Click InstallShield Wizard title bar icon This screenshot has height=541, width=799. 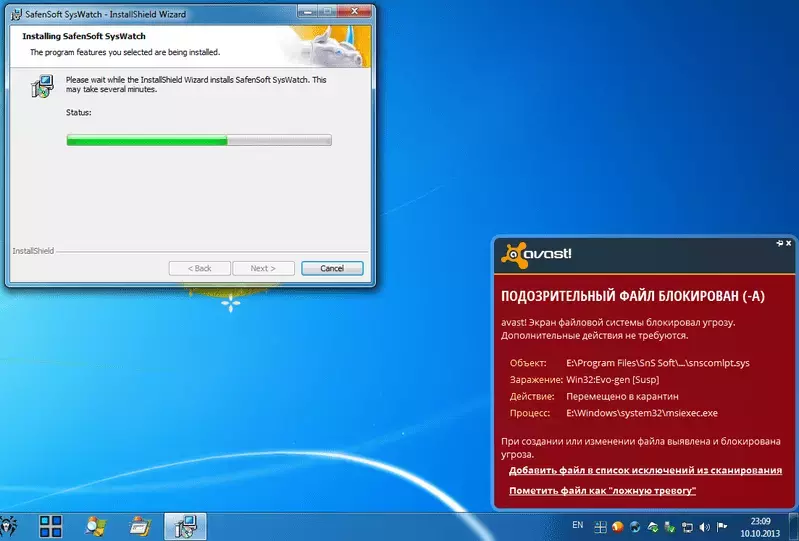16,14
